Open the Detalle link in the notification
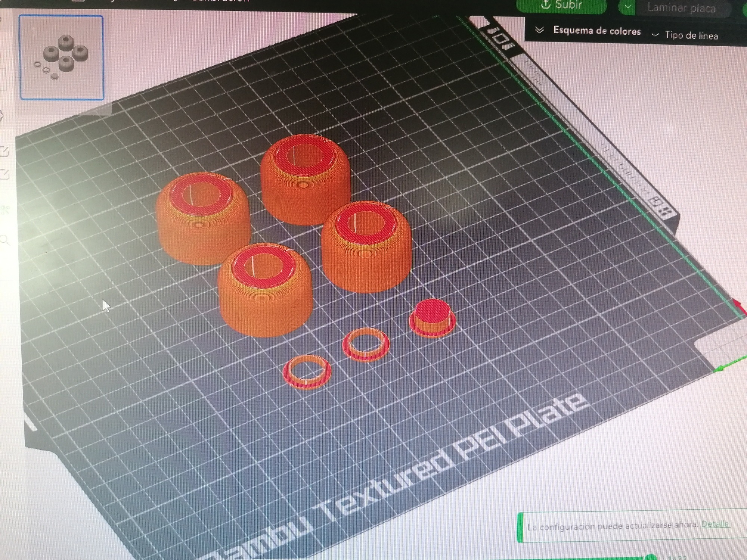This screenshot has height=560, width=747. pos(715,524)
